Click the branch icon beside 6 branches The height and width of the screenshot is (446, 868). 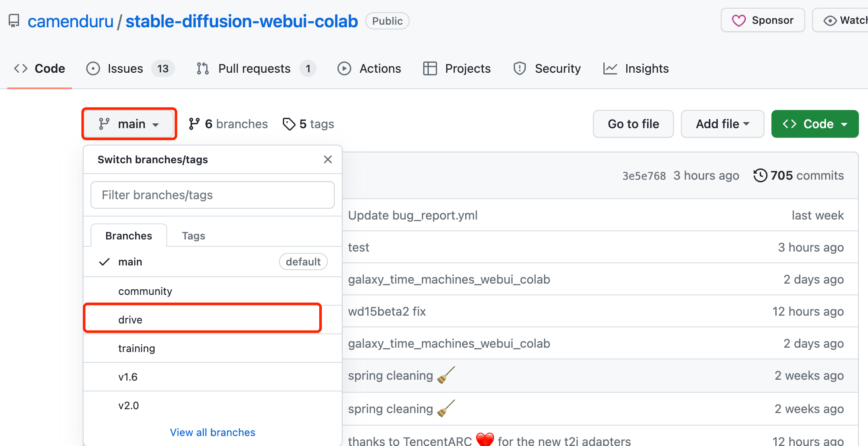(194, 124)
